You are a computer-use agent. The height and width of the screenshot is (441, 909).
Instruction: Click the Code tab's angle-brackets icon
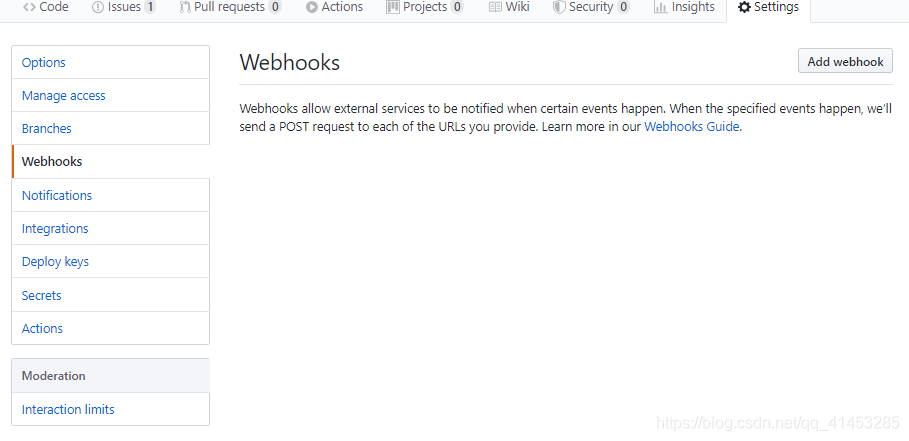point(29,7)
